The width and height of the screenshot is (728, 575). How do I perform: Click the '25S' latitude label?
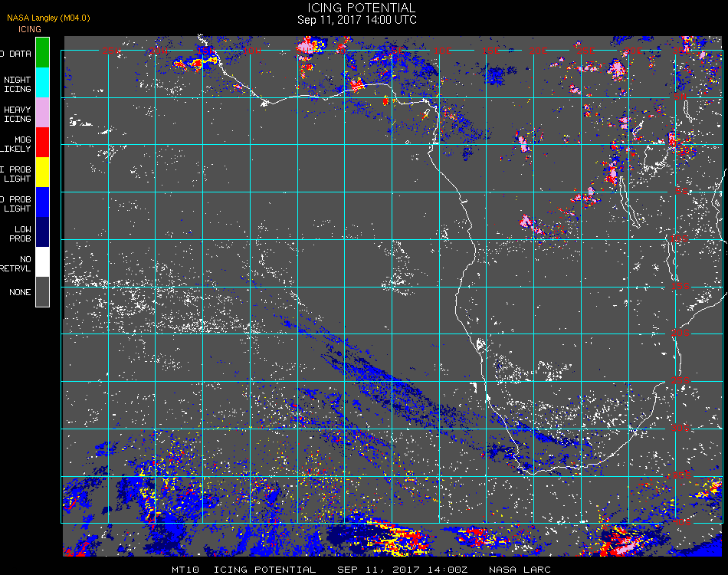click(680, 380)
